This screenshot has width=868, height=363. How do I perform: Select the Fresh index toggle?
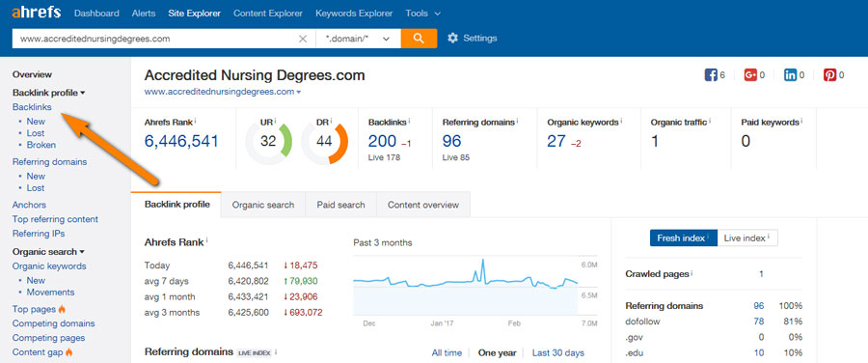pyautogui.click(x=684, y=237)
